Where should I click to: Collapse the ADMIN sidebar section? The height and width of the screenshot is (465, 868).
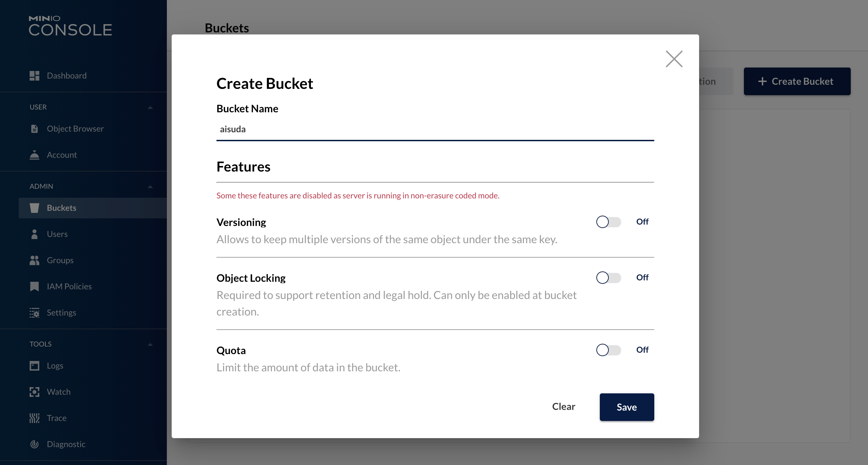[150, 187]
